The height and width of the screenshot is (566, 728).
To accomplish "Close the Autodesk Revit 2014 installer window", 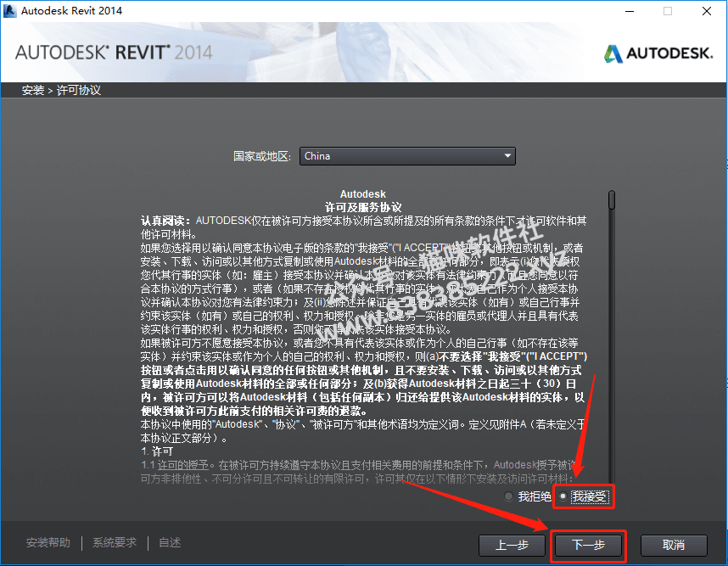I will pyautogui.click(x=707, y=11).
